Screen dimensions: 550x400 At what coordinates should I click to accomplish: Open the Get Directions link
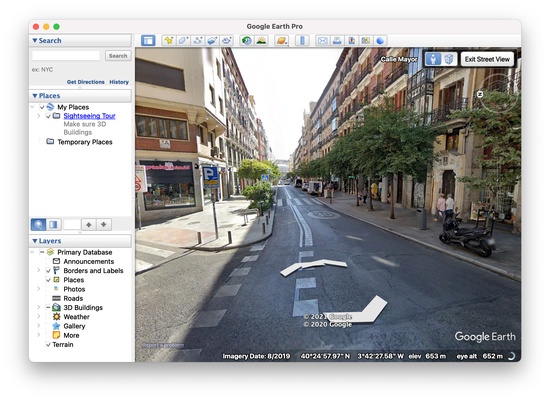86,82
